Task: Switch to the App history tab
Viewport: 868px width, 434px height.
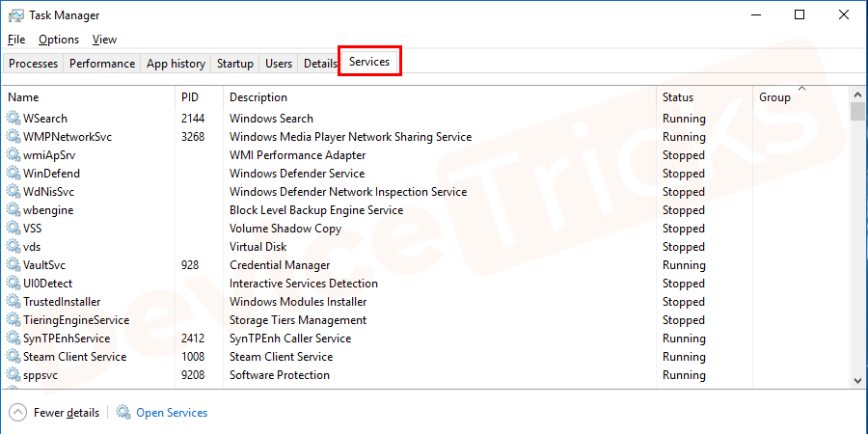Action: click(176, 64)
